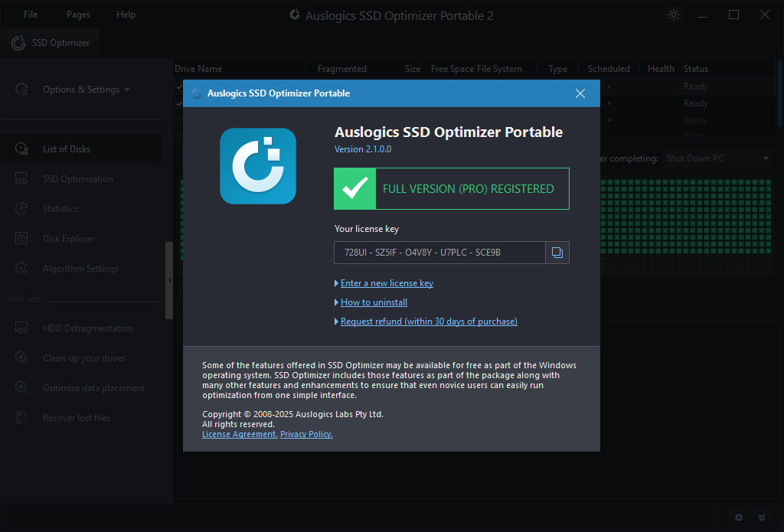
Task: Click the Options & Settings gear icon
Action: coord(21,89)
